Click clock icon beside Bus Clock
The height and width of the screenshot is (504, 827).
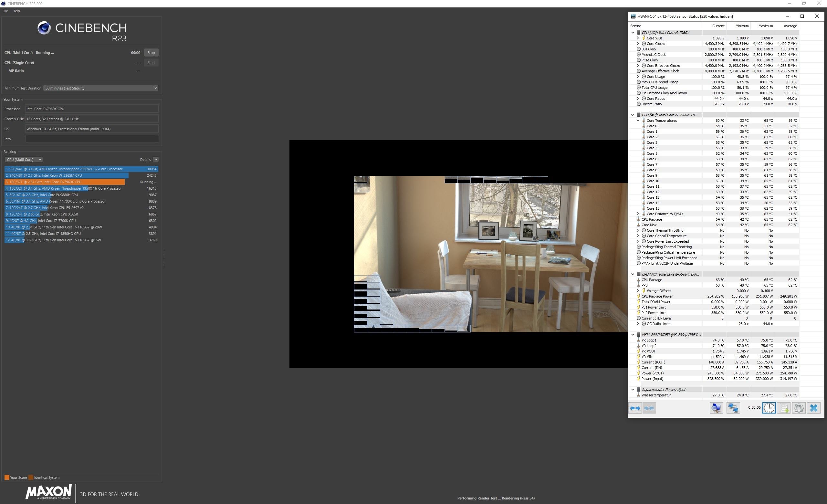639,49
